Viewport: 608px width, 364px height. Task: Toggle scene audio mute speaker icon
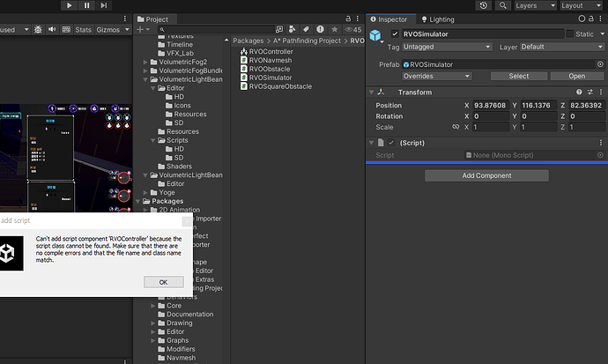(x=54, y=29)
